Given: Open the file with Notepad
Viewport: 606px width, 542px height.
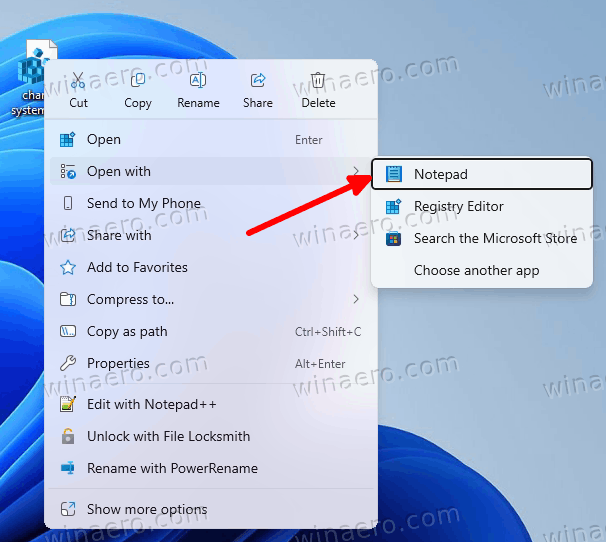Looking at the screenshot, I should pyautogui.click(x=482, y=174).
